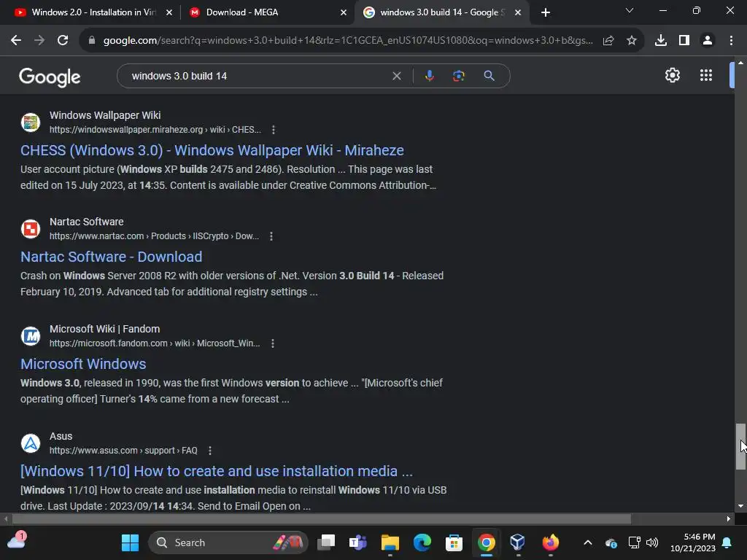This screenshot has height=560, width=747.
Task: Click the vertical scrollbar thumb
Action: coord(740,446)
